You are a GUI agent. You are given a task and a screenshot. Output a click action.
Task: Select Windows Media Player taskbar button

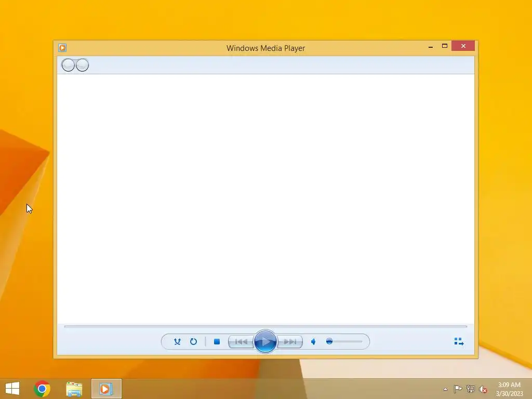point(106,389)
